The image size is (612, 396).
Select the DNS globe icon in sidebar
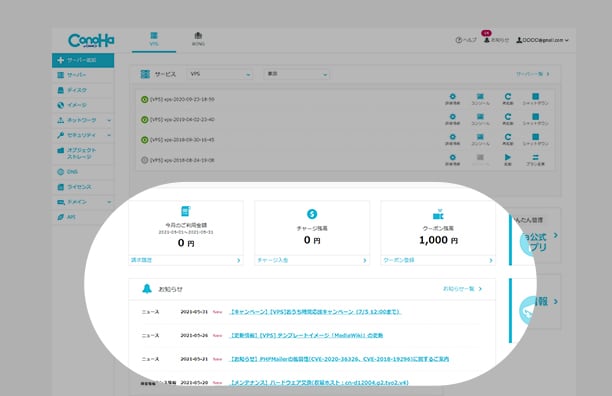60,172
